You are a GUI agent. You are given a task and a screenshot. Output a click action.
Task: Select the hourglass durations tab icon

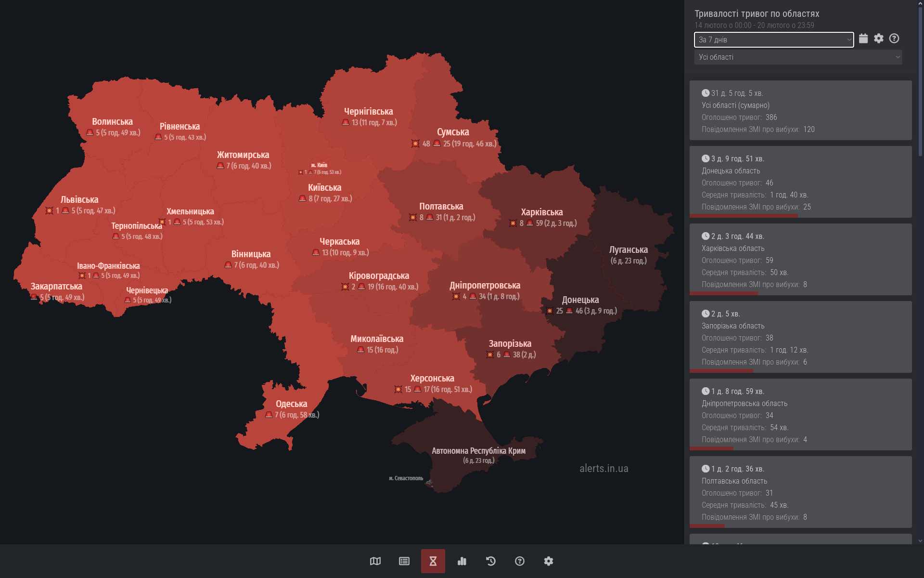point(433,561)
